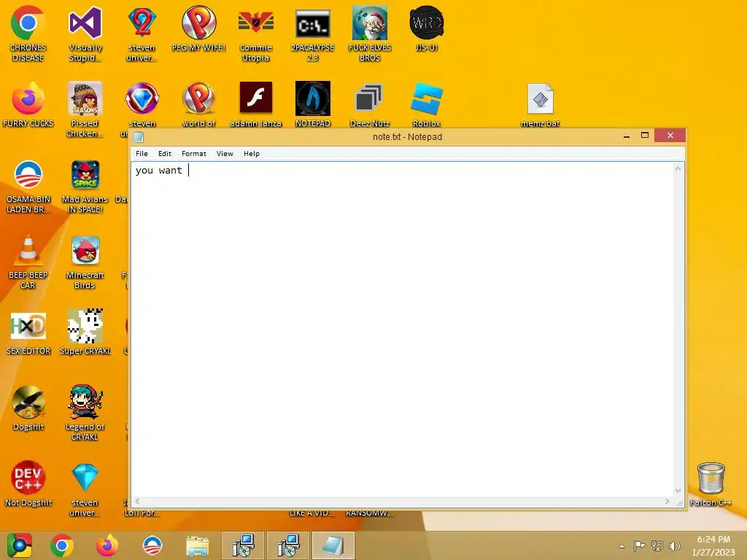Open the network tray icon

tap(657, 545)
